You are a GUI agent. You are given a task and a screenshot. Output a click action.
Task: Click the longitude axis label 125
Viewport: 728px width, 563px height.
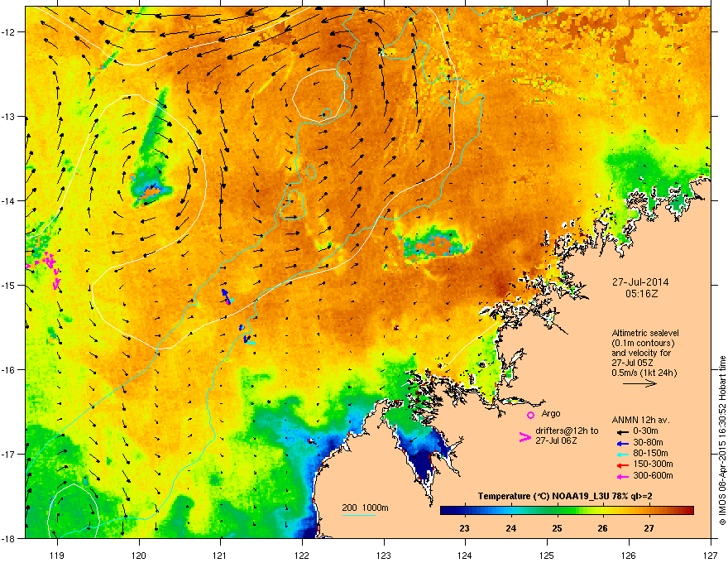pos(547,555)
